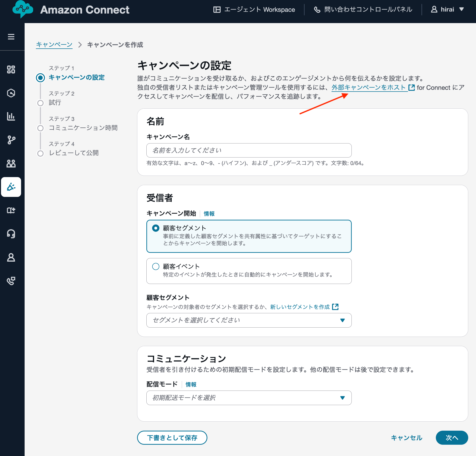Open 問い合わせコントロールパネル from header
The image size is (476, 456).
363,10
